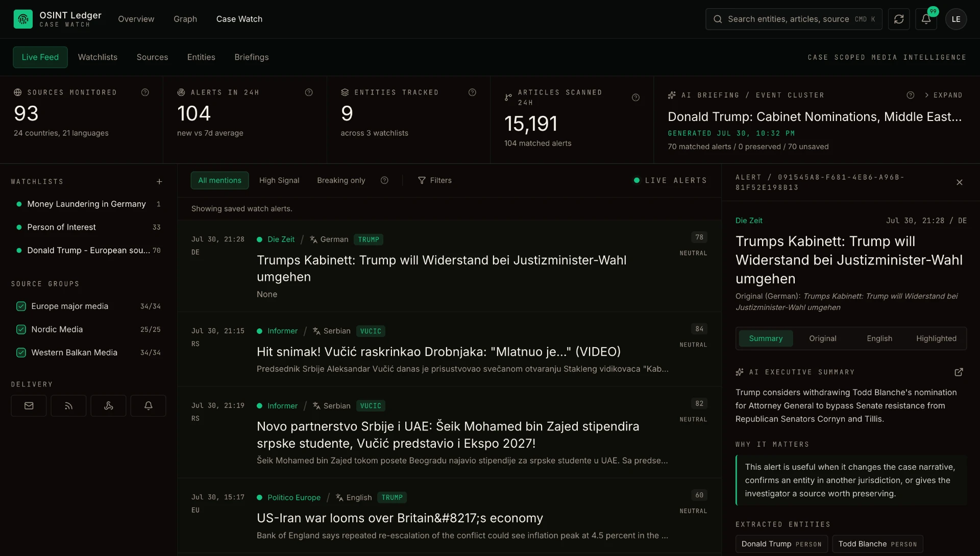Toggle Western Balkan Media checkbox
Screen dimensions: 980x556
pyautogui.click(x=21, y=353)
